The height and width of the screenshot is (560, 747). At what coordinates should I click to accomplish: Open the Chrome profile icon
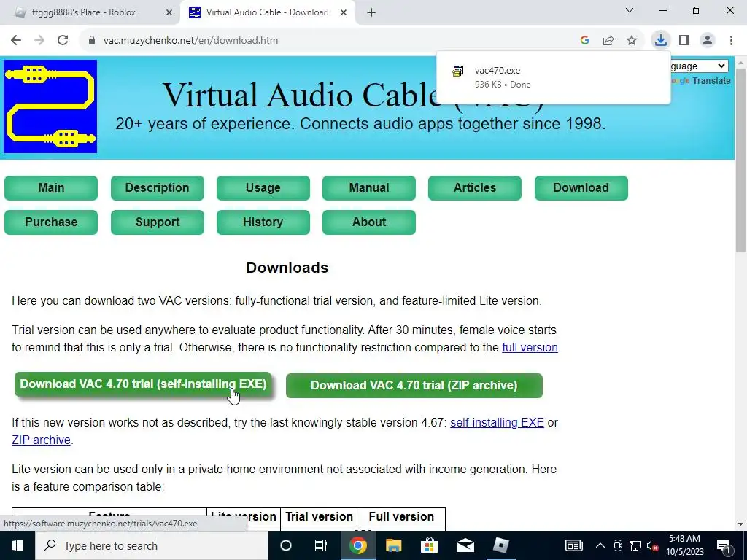click(x=708, y=41)
